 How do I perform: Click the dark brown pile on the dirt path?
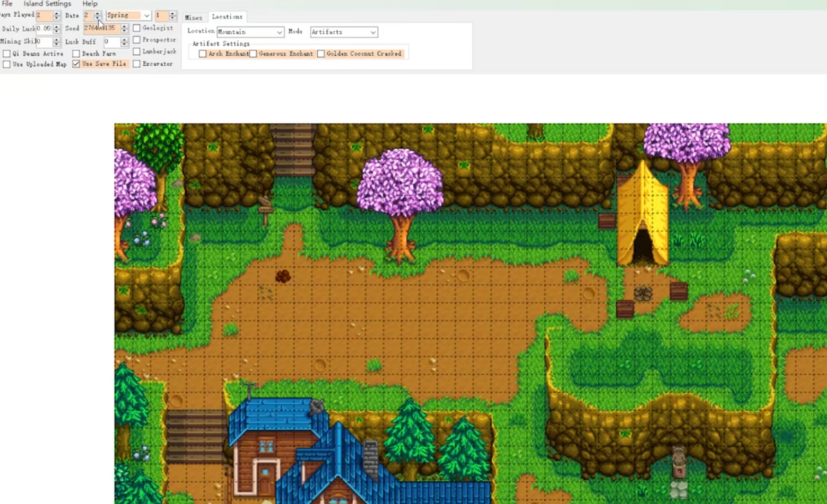click(x=283, y=276)
